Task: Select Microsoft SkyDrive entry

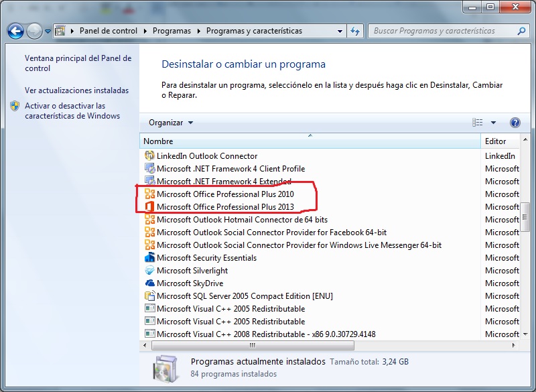Action: pyautogui.click(x=190, y=283)
